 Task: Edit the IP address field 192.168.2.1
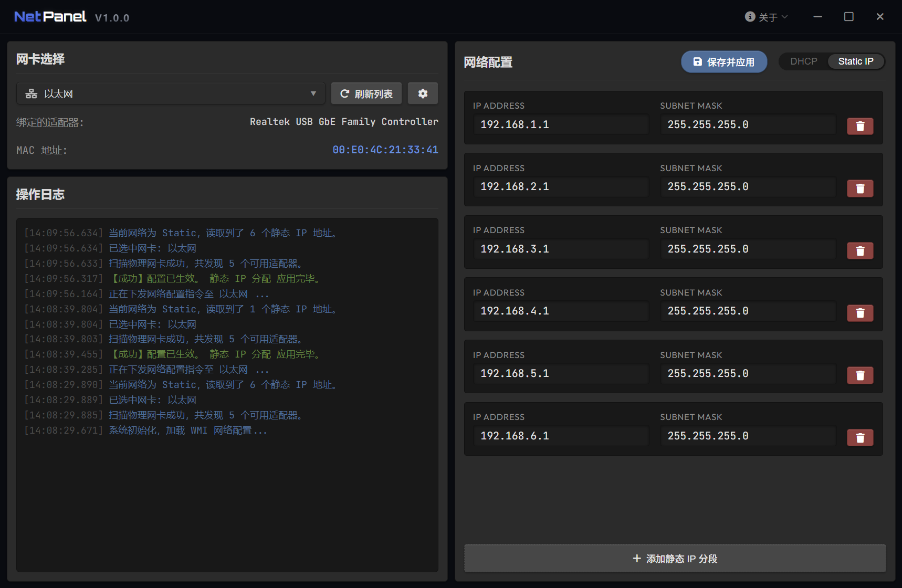(x=561, y=187)
